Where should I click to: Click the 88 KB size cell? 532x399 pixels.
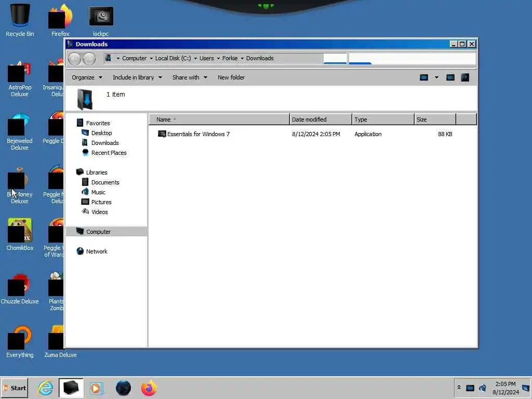click(445, 134)
